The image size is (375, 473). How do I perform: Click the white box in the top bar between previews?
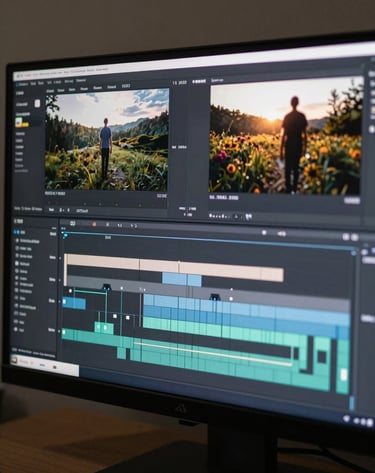point(199,81)
